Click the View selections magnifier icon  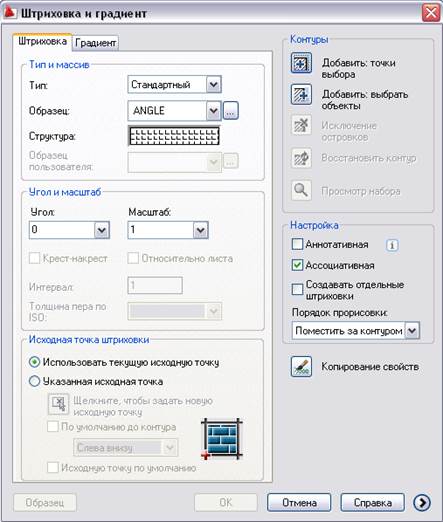coord(301,190)
